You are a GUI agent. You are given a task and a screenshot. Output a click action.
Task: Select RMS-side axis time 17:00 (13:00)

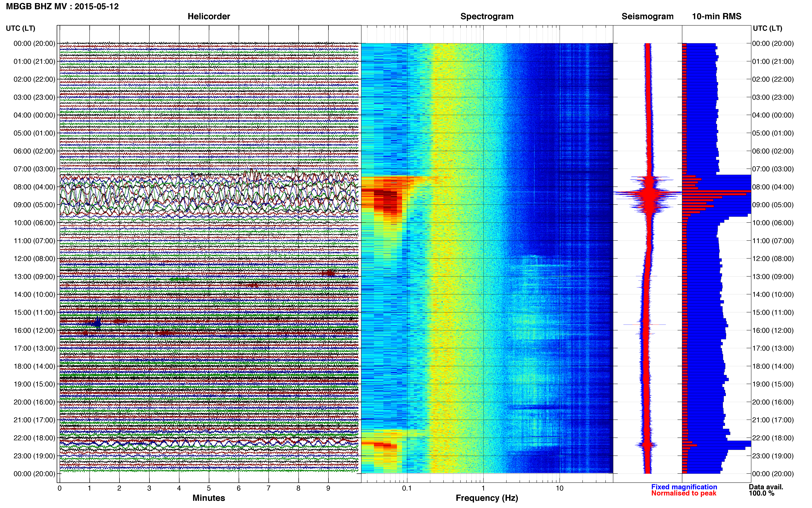click(x=773, y=348)
